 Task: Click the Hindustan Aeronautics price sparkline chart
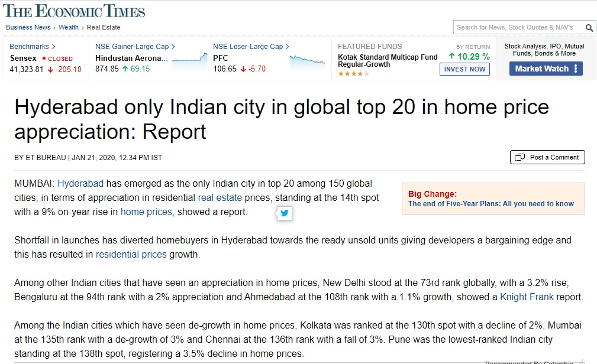189,61
